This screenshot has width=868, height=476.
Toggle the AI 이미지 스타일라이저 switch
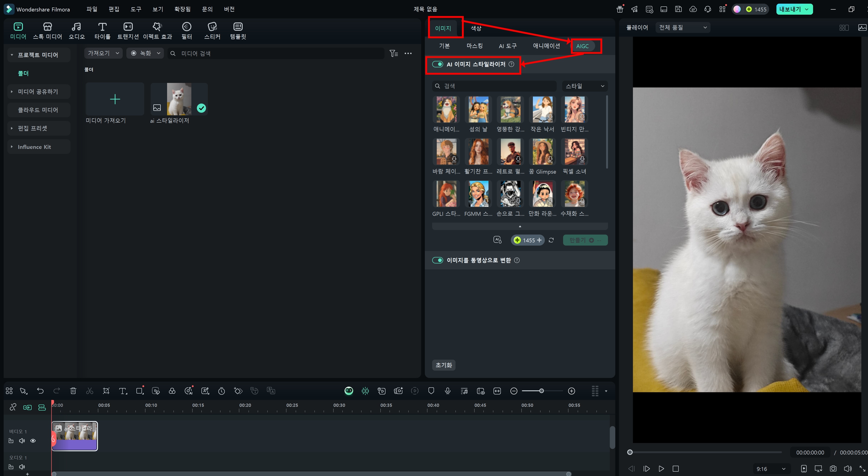(437, 64)
